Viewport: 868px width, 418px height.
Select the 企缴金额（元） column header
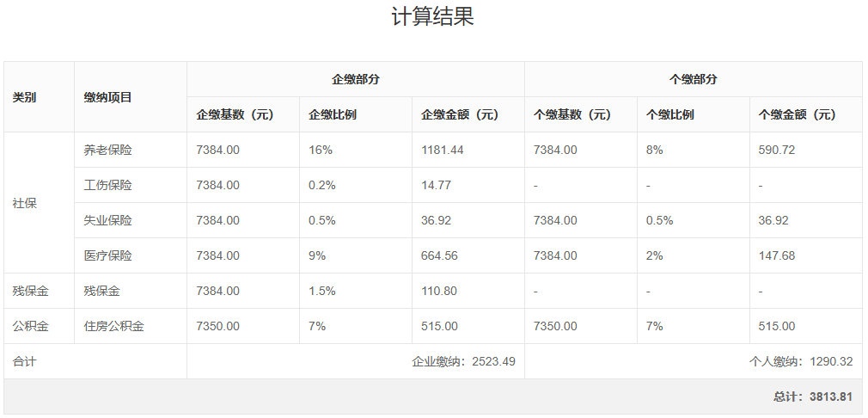(x=460, y=114)
